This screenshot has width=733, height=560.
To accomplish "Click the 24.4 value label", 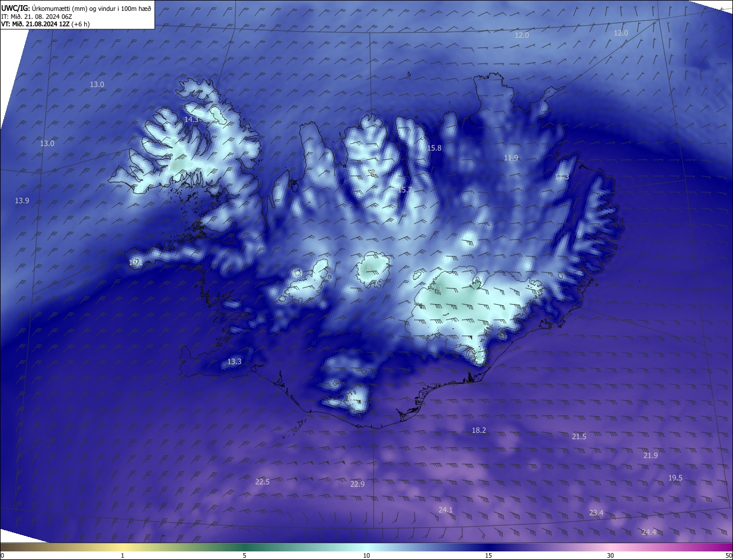I will [649, 532].
